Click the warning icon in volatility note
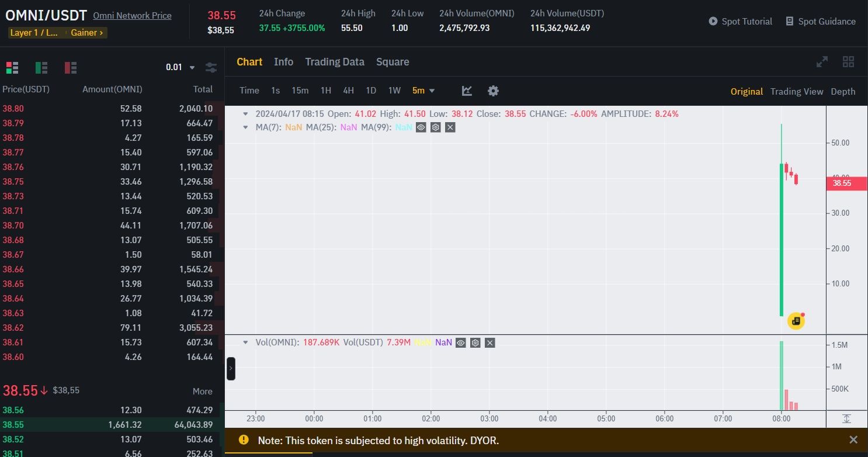The image size is (868, 457). pos(244,440)
